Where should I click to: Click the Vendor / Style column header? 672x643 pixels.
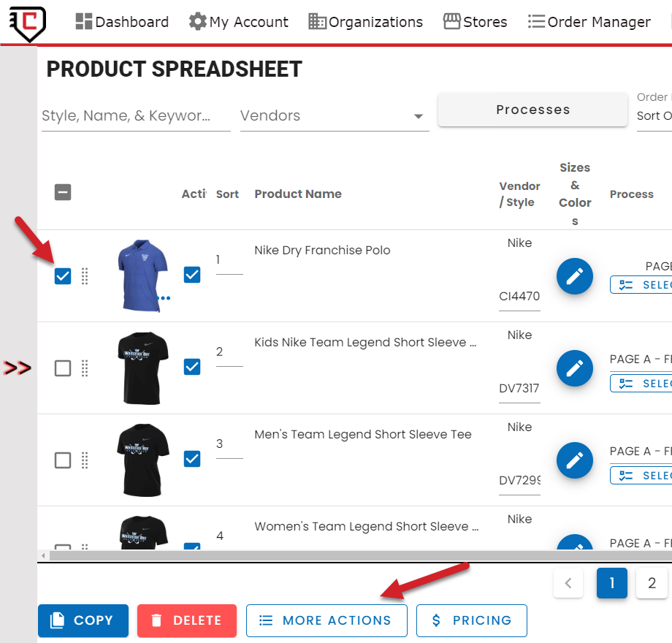coord(519,194)
